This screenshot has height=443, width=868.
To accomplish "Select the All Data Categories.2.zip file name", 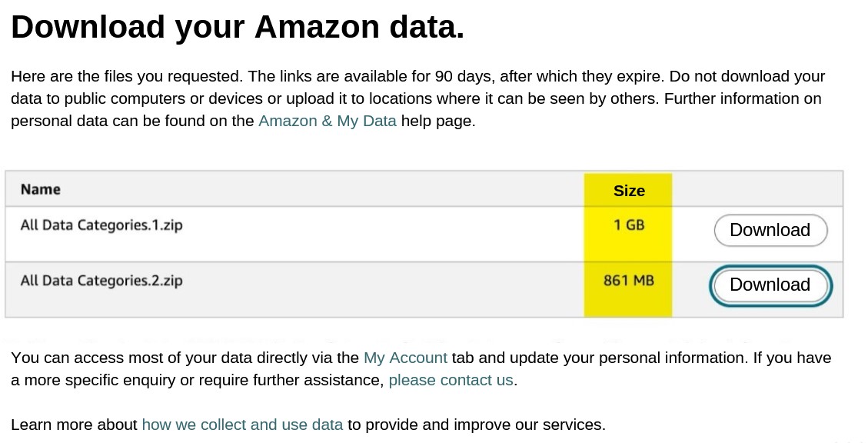I will [101, 281].
